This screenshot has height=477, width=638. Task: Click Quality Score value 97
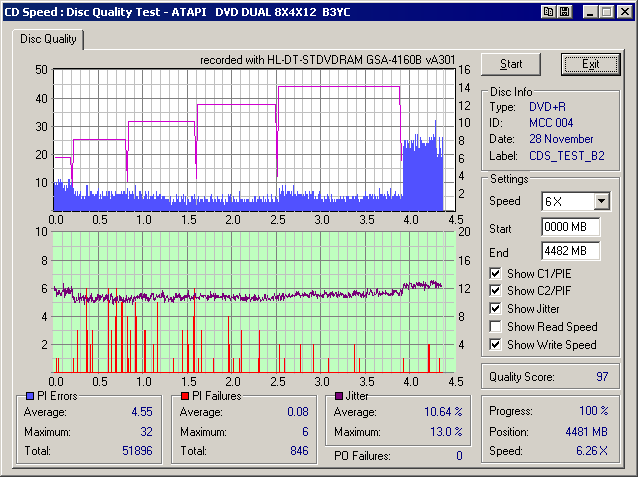coord(602,377)
